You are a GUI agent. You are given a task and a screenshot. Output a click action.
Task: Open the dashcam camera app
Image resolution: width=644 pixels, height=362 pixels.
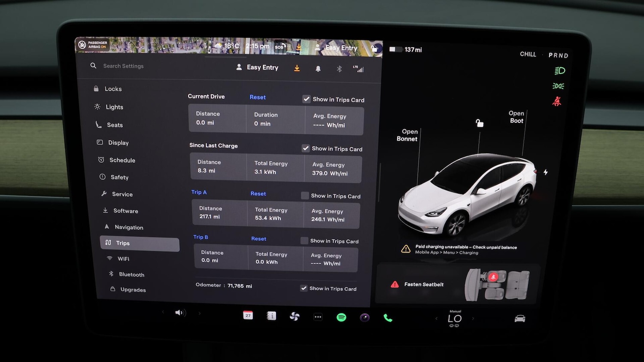(365, 318)
